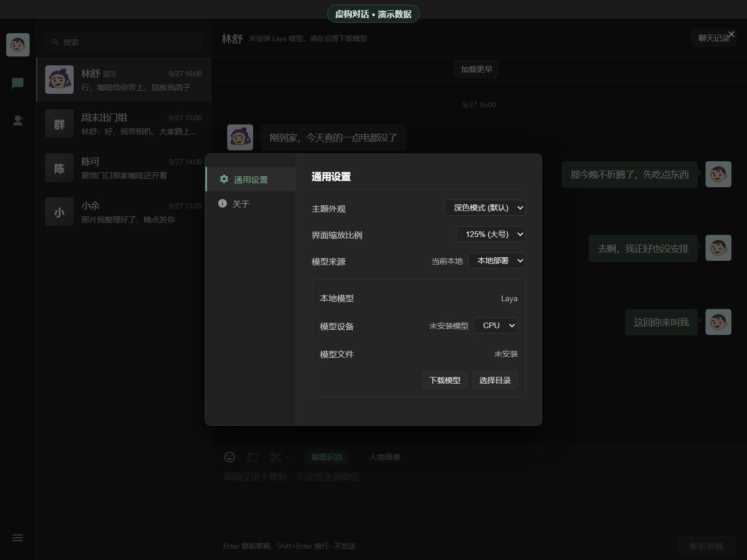Click the 未安装 Laya 模型 notice in header
The image size is (747, 560).
(x=308, y=39)
